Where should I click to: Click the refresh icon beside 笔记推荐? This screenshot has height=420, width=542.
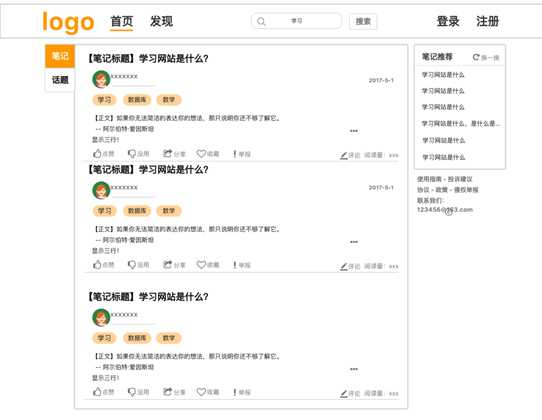(476, 57)
